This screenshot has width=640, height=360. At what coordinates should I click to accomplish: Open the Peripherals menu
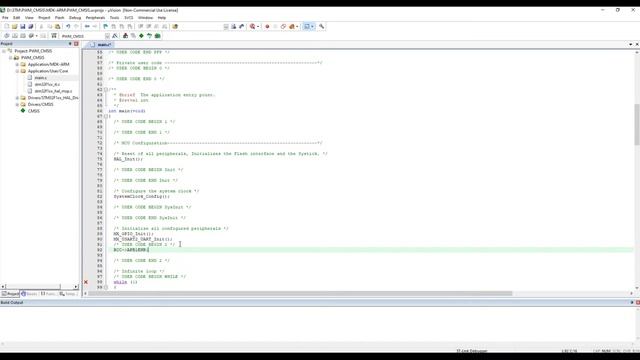95,18
